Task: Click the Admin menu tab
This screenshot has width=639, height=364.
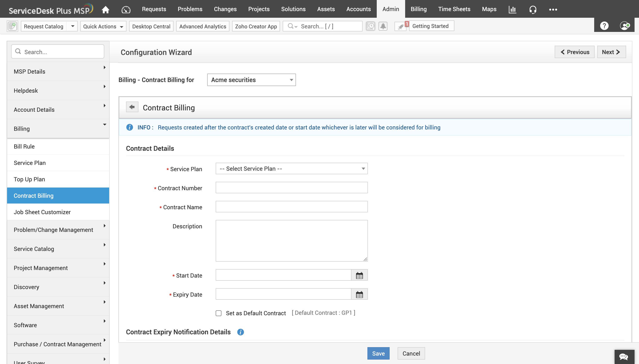Action: [390, 9]
